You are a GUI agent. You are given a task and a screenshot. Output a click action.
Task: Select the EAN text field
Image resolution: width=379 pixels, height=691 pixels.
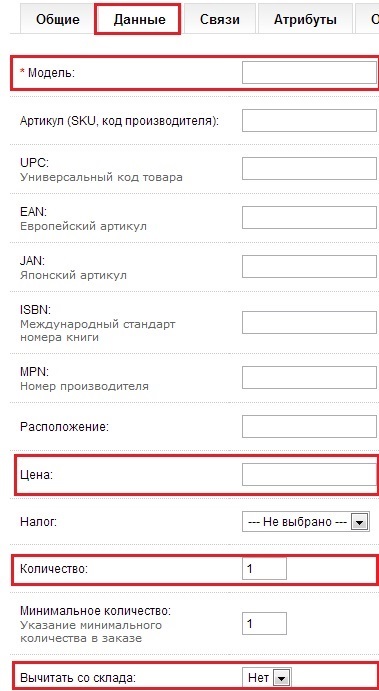pyautogui.click(x=309, y=217)
